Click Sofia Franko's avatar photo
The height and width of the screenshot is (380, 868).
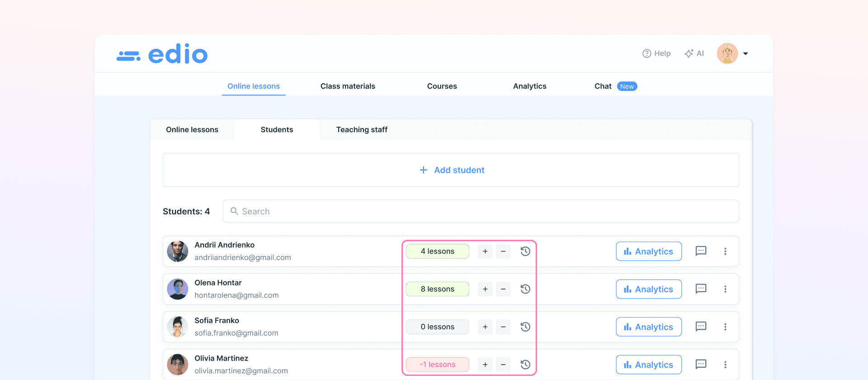(178, 327)
